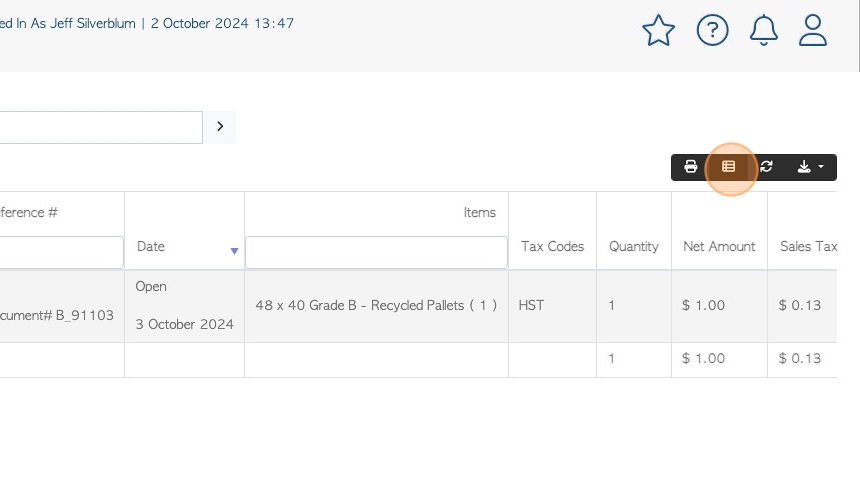Refresh the table with reload icon
Image resolution: width=860 pixels, height=480 pixels.
[766, 167]
